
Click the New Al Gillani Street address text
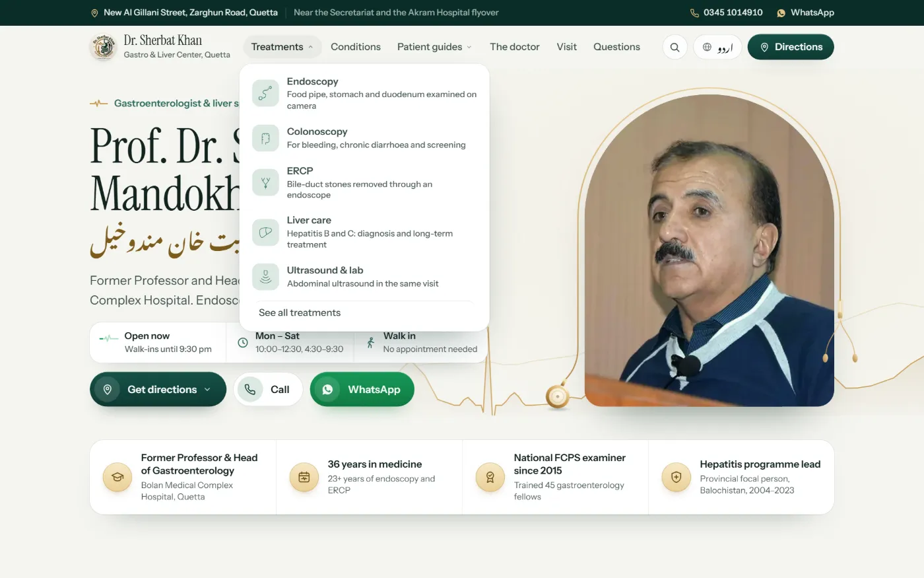[191, 13]
